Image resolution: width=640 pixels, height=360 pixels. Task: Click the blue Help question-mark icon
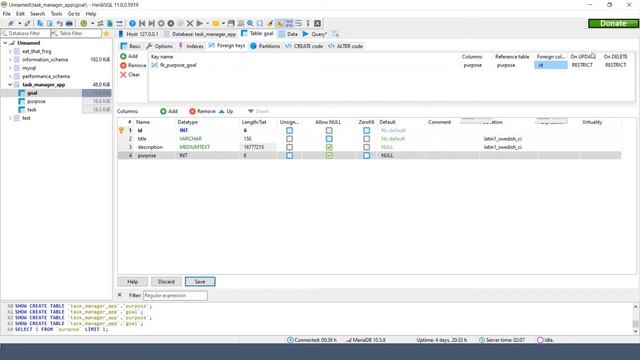(132, 23)
